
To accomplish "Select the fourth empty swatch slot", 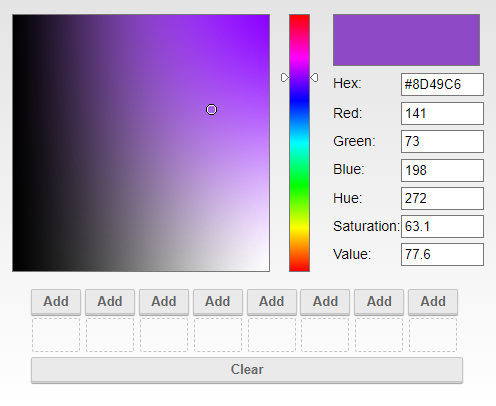I will coord(218,335).
